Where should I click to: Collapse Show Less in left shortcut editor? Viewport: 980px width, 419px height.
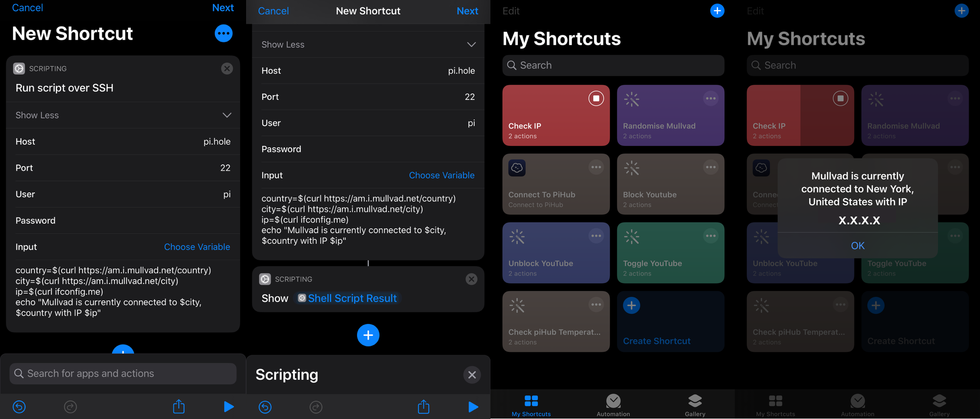227,115
